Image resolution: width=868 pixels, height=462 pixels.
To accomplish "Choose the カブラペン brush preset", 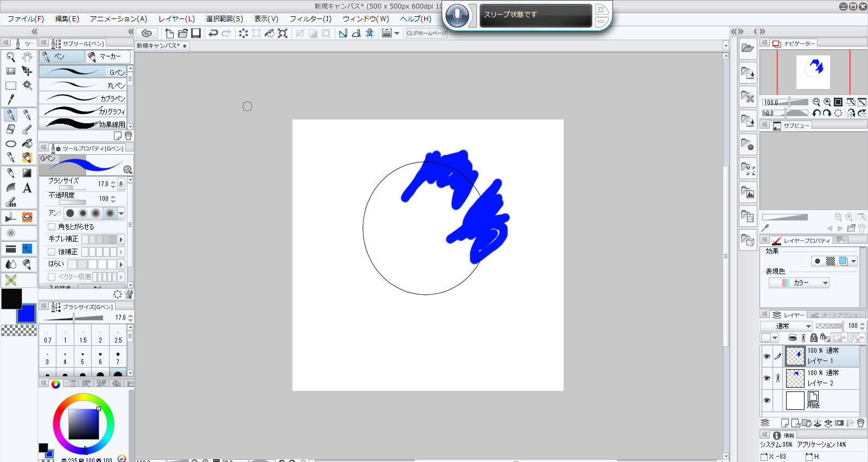I will 83,98.
